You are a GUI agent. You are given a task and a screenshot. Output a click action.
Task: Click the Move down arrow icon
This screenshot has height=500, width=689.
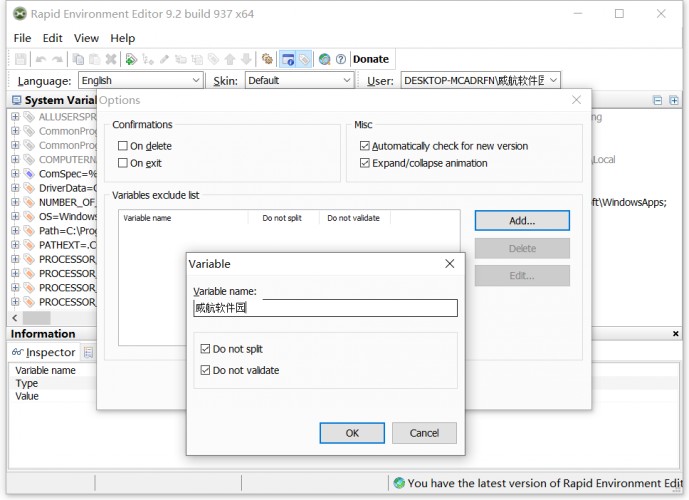[x=247, y=59]
